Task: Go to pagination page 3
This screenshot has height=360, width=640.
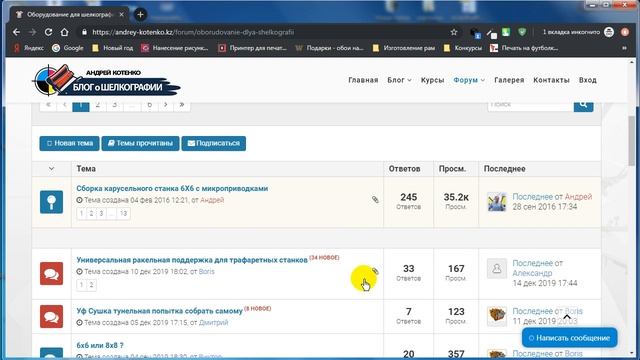Action: coord(115,105)
